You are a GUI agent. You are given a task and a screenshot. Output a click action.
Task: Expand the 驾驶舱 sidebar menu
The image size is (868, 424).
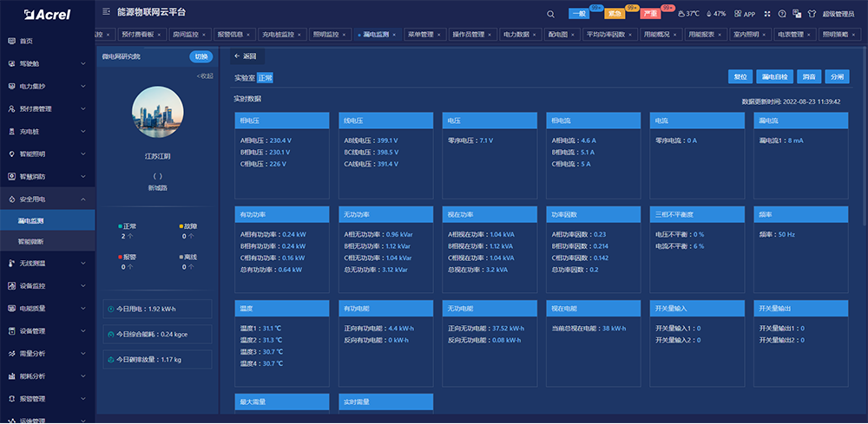tap(82, 64)
